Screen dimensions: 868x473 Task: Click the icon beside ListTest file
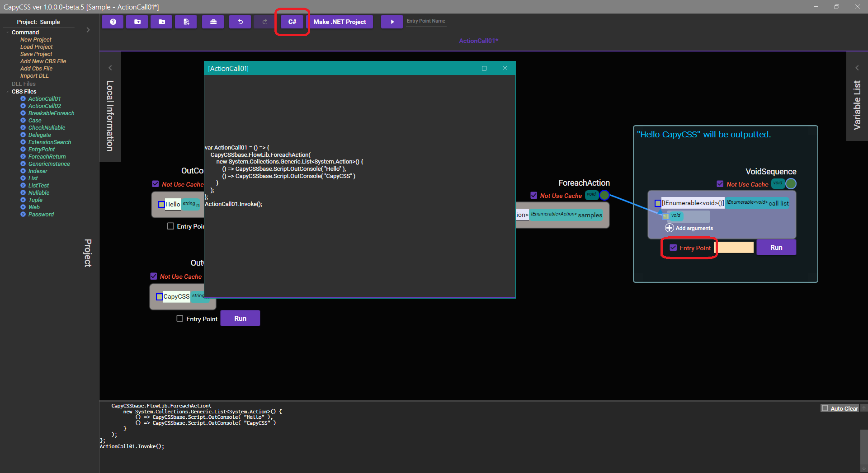pos(23,185)
